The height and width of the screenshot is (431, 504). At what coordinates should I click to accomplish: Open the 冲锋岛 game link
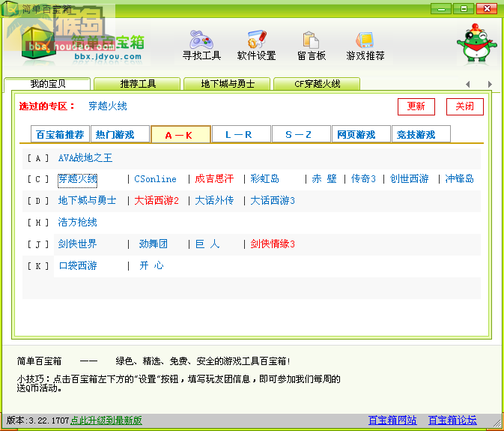point(459,179)
